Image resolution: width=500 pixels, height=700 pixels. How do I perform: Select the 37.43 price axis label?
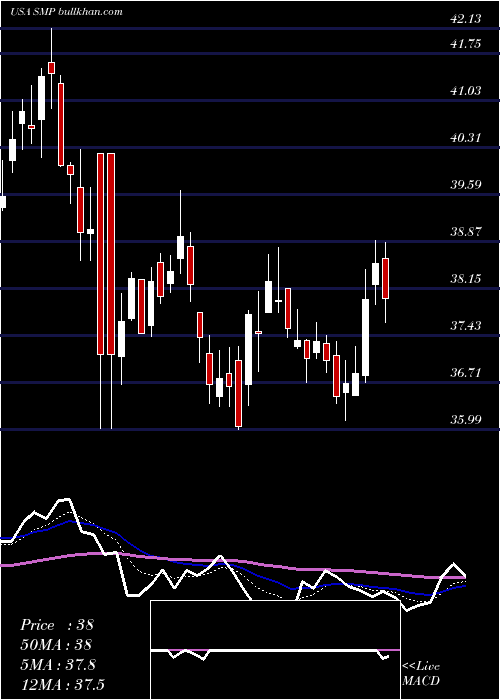click(466, 325)
